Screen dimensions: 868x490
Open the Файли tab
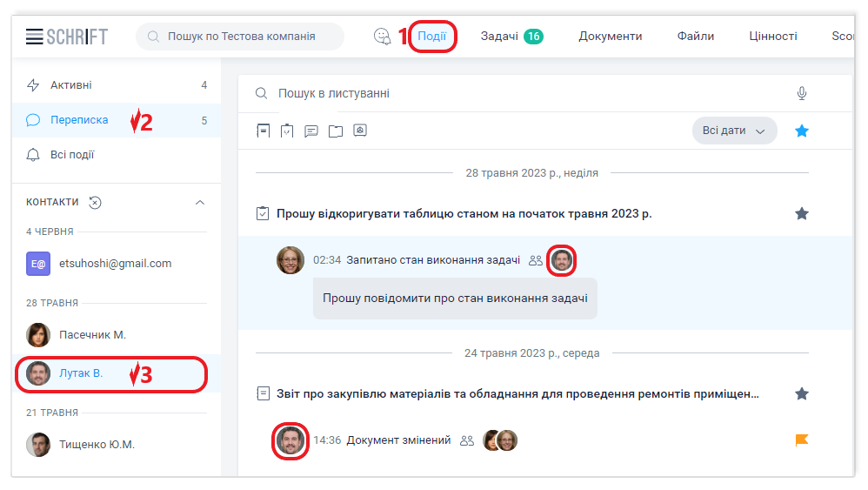[696, 37]
